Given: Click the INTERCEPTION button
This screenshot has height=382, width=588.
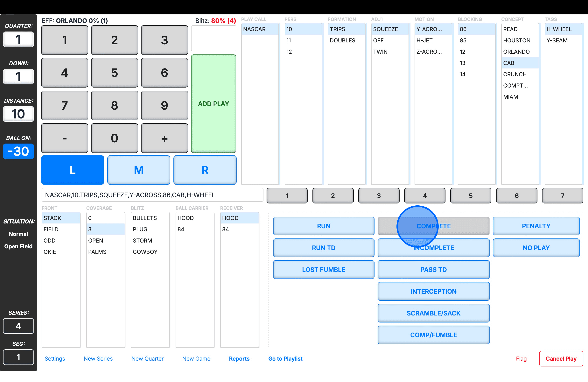Looking at the screenshot, I should [434, 291].
